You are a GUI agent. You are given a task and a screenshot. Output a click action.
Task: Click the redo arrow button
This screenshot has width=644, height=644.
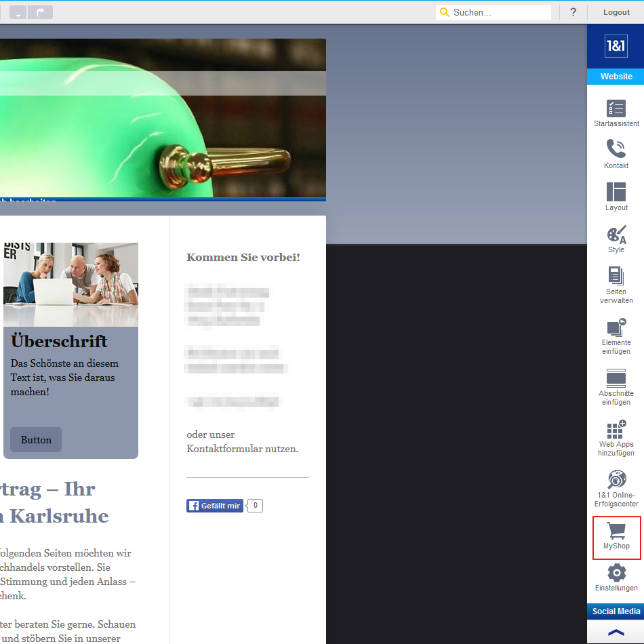point(41,12)
